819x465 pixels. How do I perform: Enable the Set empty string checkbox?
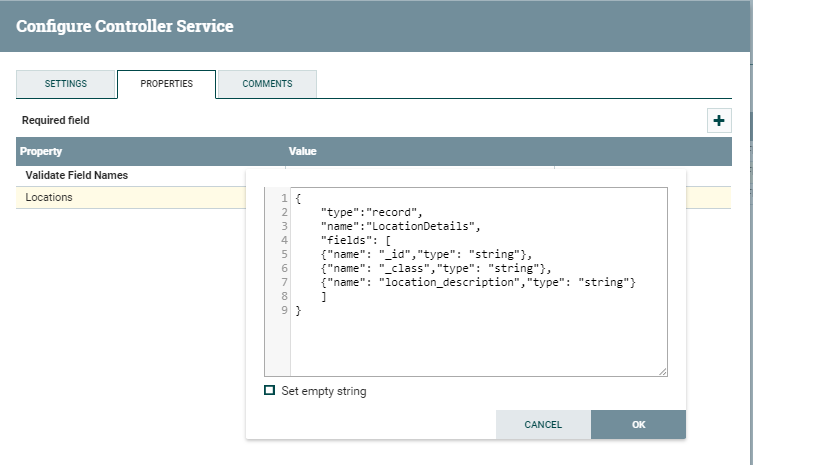(270, 391)
